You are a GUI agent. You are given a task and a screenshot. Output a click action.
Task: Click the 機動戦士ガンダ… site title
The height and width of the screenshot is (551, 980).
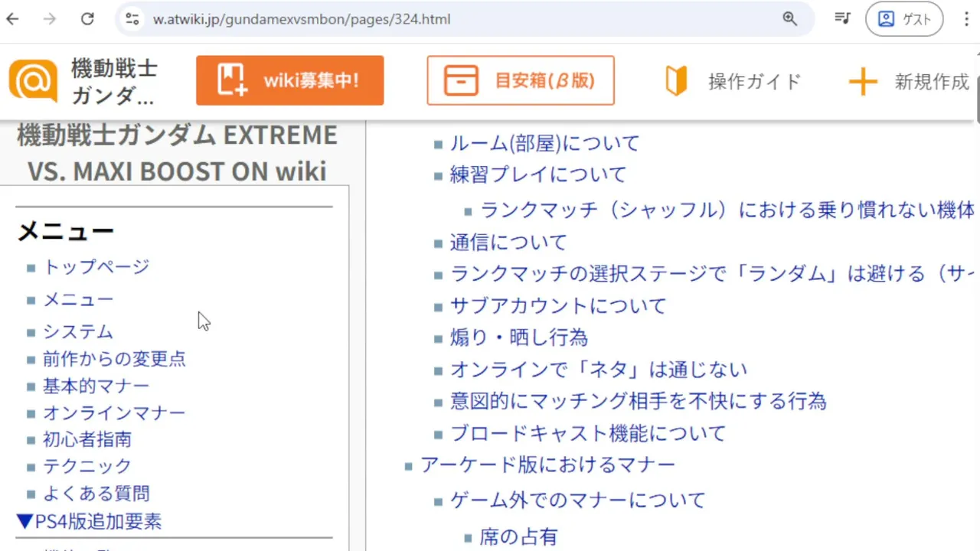115,82
